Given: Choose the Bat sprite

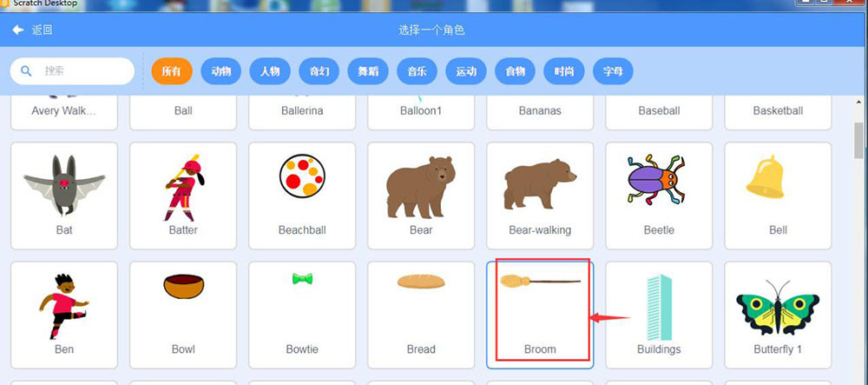Looking at the screenshot, I should [x=64, y=196].
